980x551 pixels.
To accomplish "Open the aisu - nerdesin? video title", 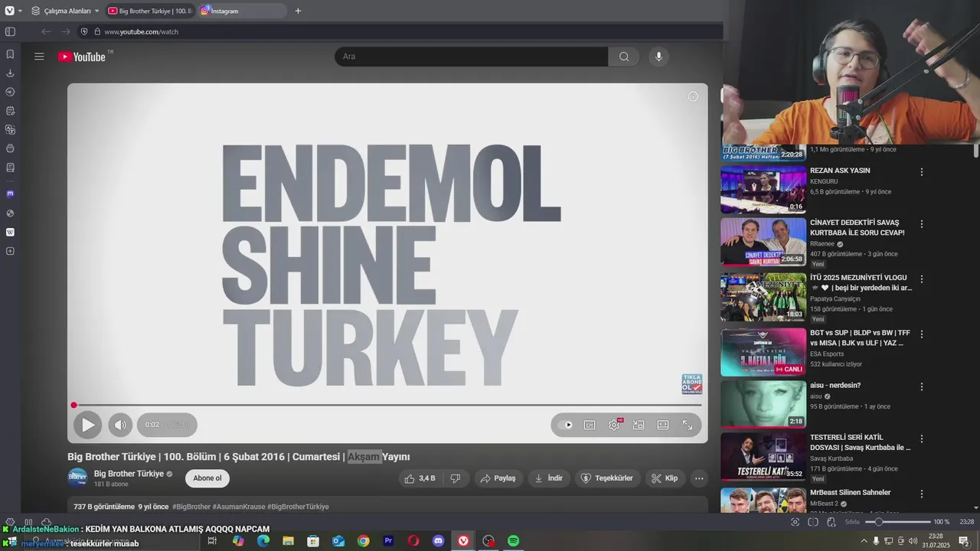I will tap(835, 385).
